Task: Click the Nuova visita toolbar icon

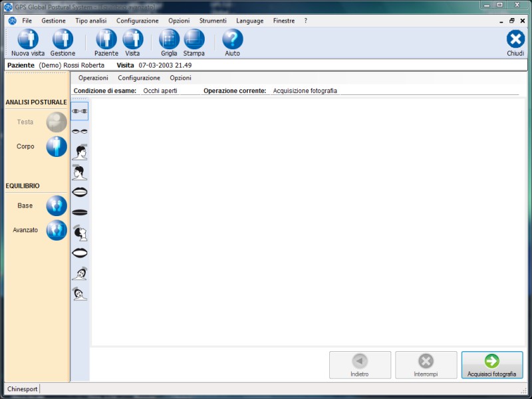Action: pos(27,40)
